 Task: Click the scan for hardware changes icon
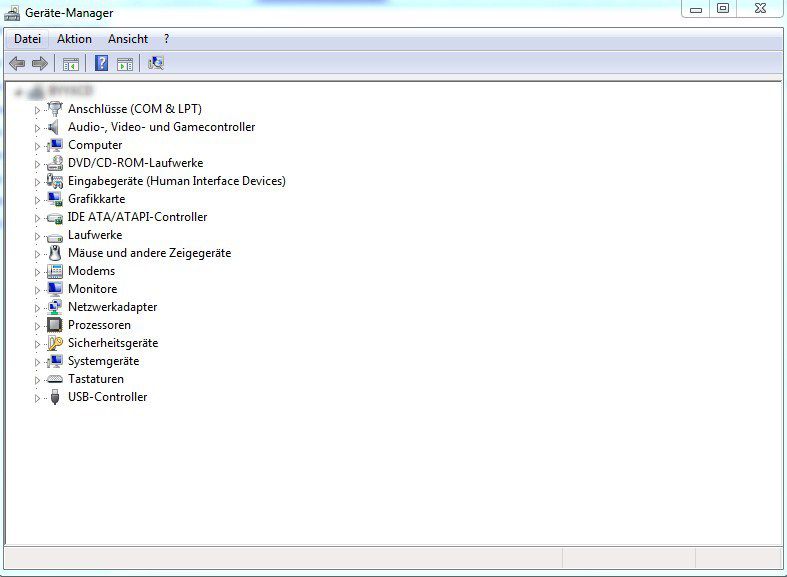tap(156, 63)
